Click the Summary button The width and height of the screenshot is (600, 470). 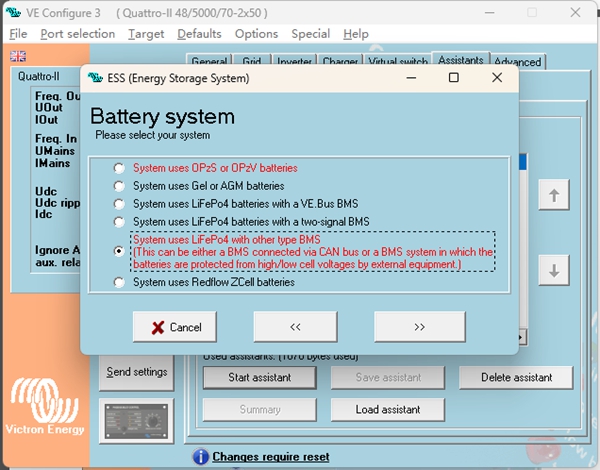[259, 410]
